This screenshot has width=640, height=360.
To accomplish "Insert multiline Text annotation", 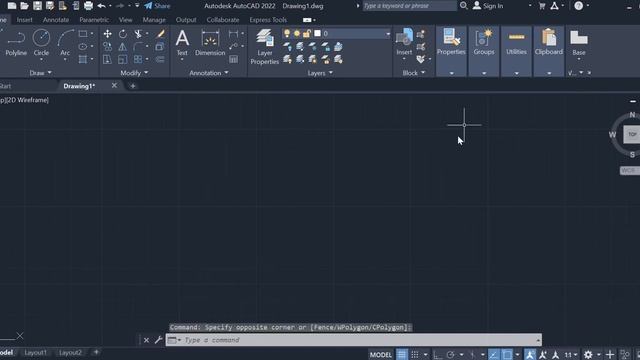I will point(182,43).
